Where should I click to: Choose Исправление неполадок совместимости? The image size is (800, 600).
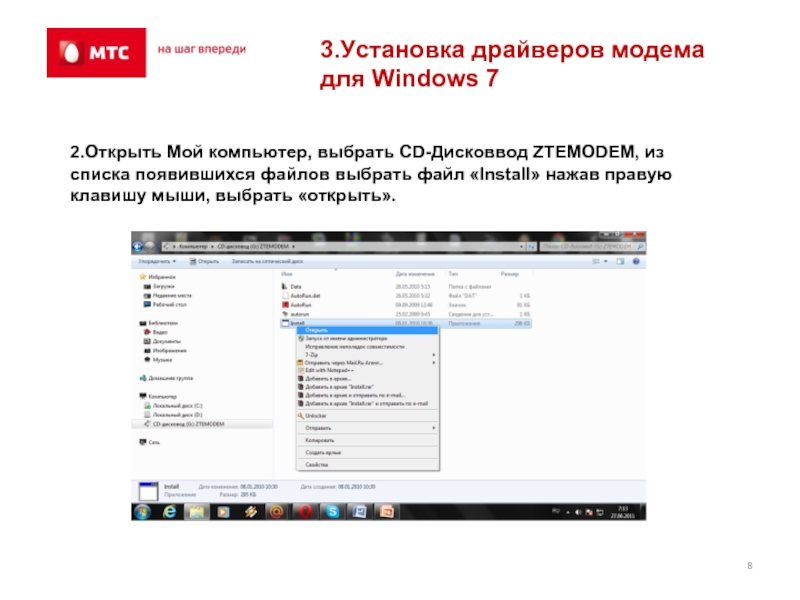(x=367, y=346)
